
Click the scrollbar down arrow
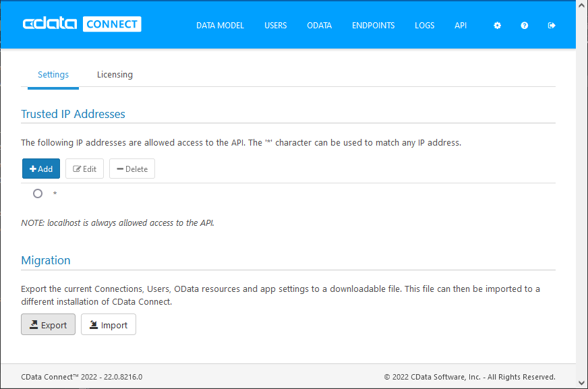[582, 382]
